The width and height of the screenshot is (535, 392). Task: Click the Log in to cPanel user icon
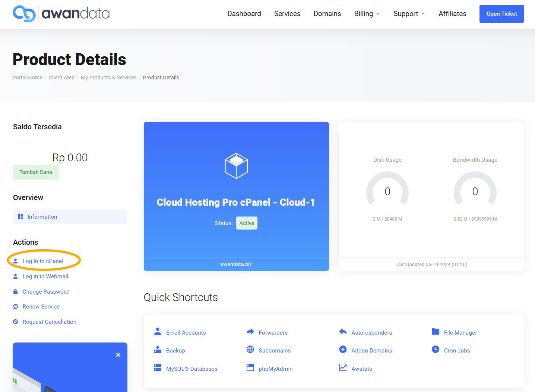point(16,261)
